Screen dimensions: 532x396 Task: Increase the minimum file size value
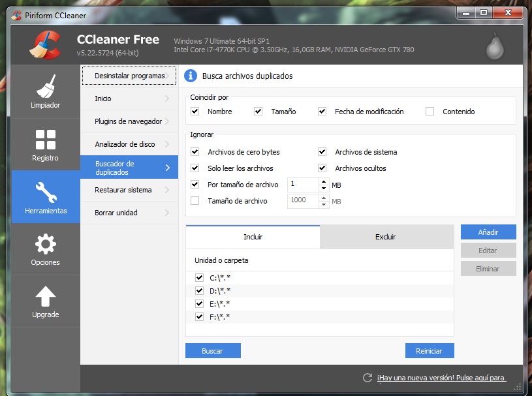point(324,181)
